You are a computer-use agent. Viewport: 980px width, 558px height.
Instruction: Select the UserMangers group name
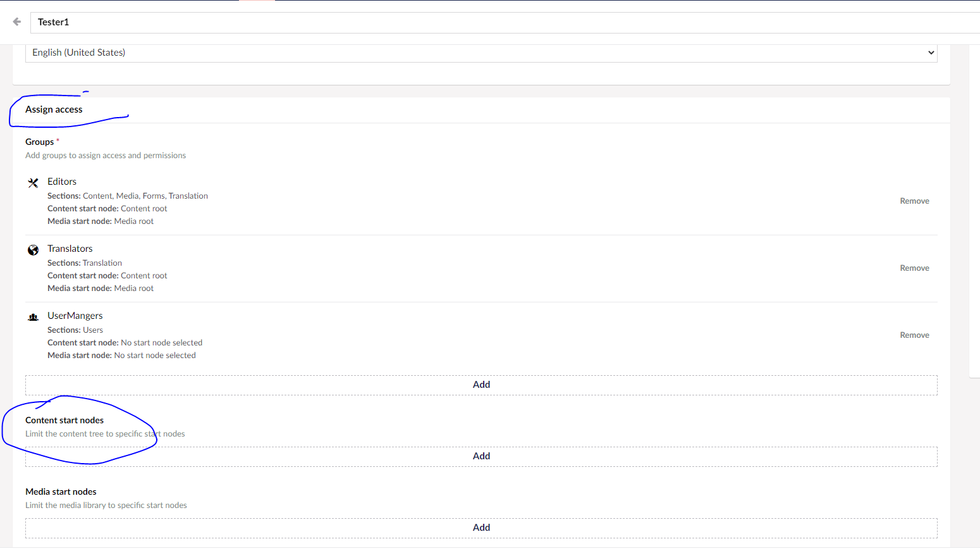(x=75, y=316)
